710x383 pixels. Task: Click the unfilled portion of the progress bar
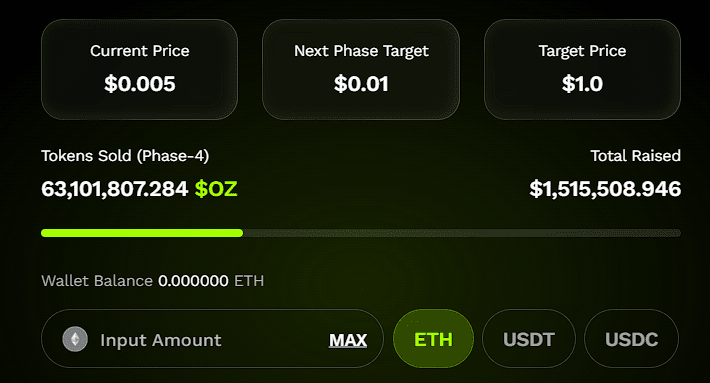(x=462, y=233)
